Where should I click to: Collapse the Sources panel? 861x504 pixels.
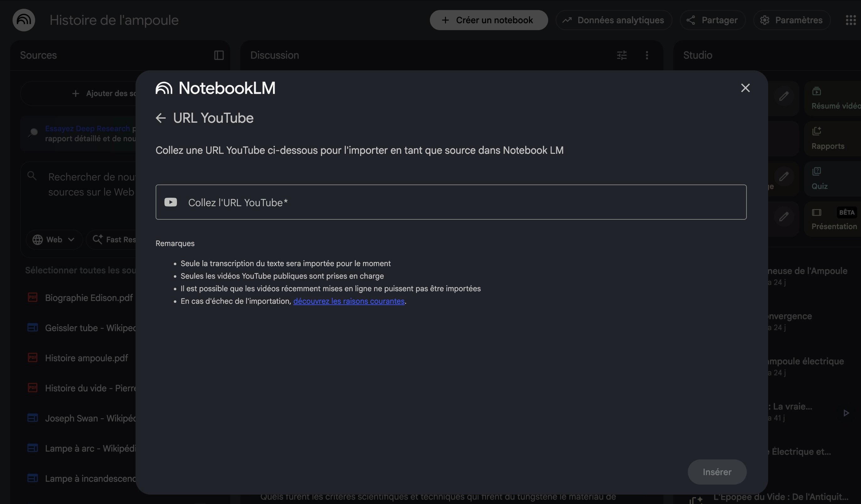(219, 55)
